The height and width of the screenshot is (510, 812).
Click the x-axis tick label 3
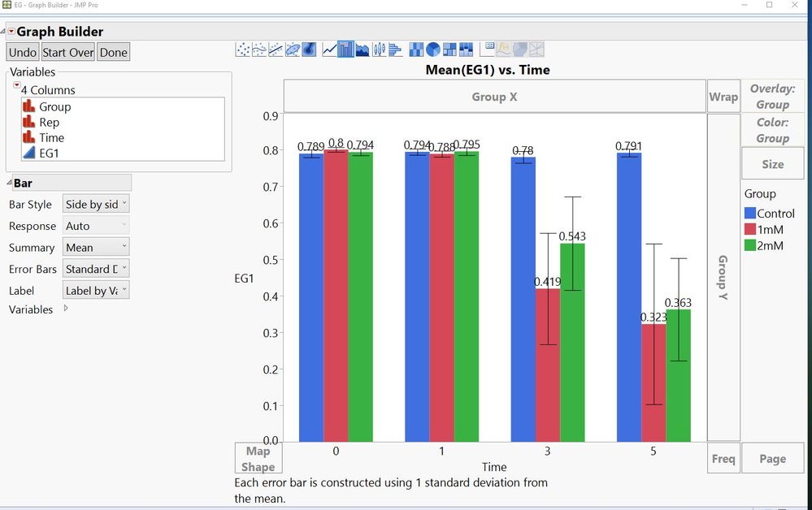pyautogui.click(x=547, y=451)
